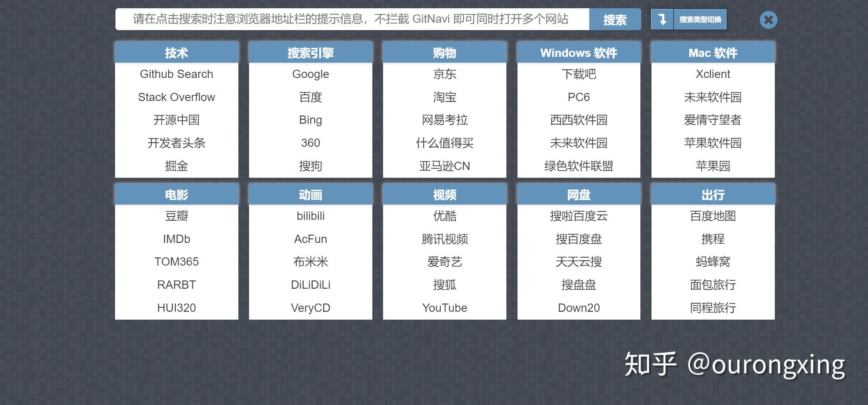
Task: Open 腾讯视频 link
Action: coord(445,239)
